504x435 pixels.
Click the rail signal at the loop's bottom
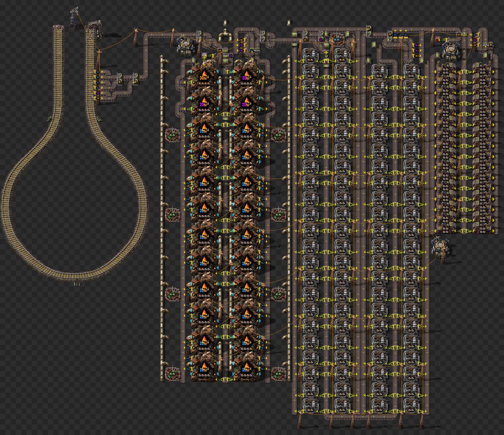(77, 284)
